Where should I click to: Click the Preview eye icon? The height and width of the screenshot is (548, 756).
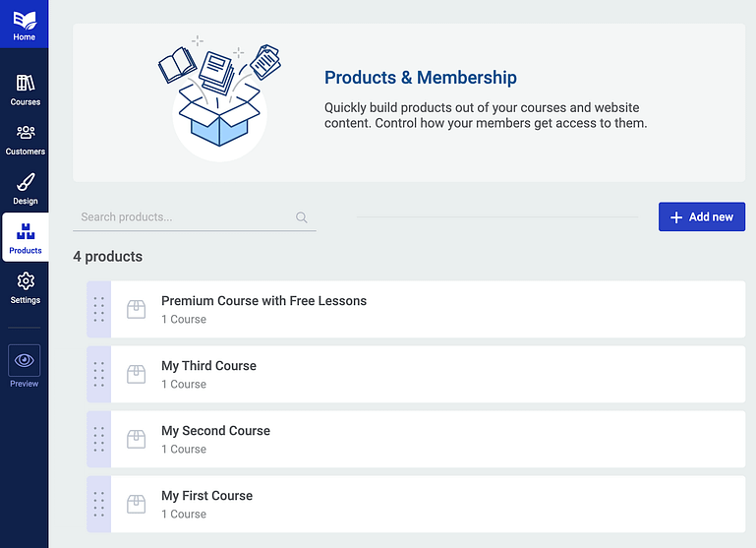point(25,360)
